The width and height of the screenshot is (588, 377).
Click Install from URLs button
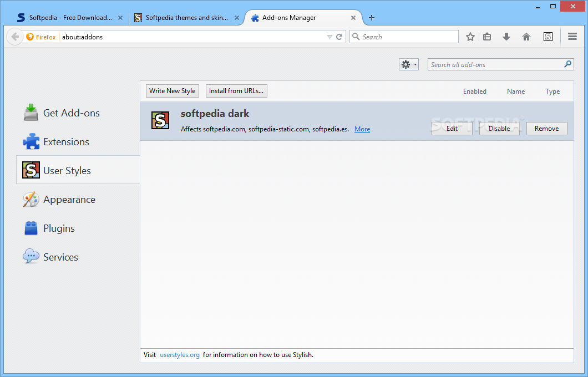pyautogui.click(x=236, y=91)
